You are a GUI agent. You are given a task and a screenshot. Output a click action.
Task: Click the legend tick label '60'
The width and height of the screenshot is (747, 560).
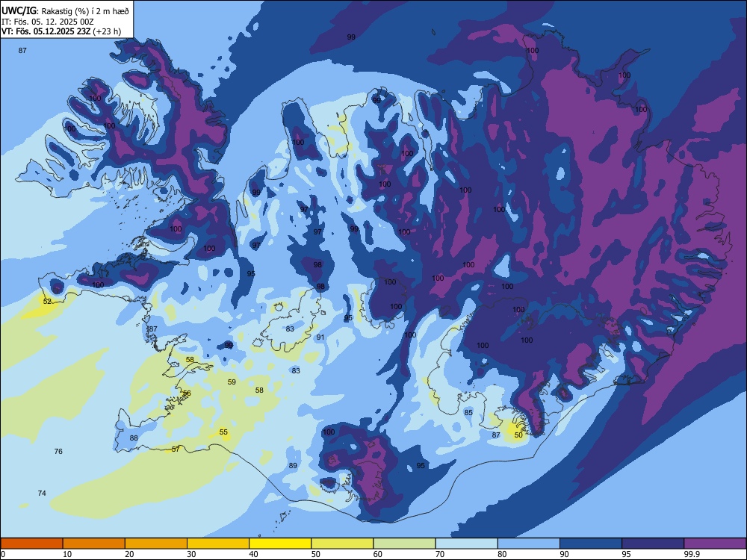378,554
